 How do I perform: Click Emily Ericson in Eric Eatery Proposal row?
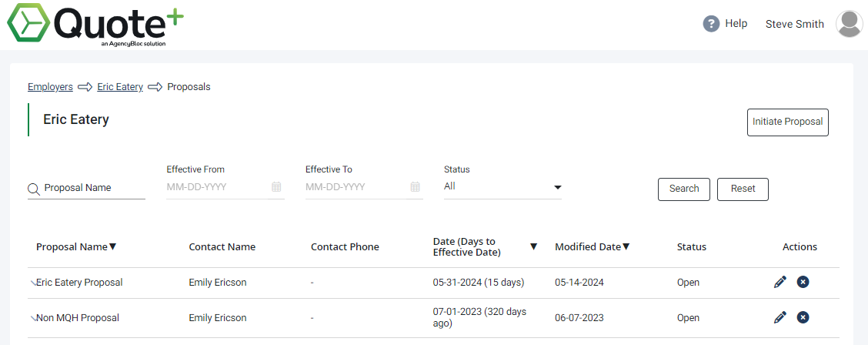click(218, 283)
